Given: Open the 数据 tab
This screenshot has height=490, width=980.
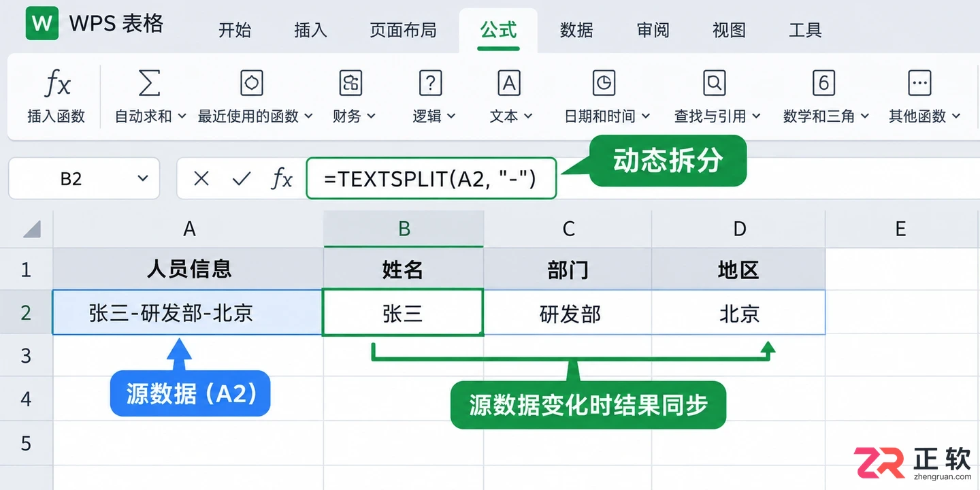Looking at the screenshot, I should coord(577,31).
